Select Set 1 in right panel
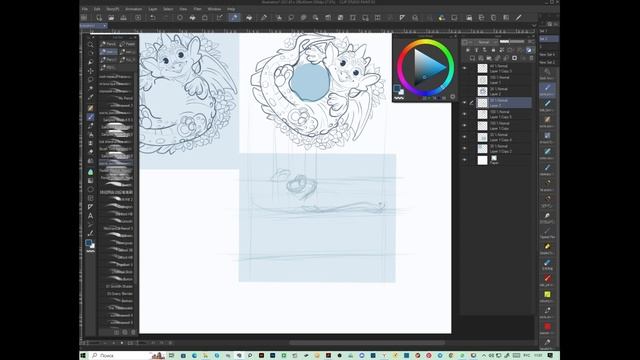Image resolution: width=640 pixels, height=360 pixels. pos(549,31)
